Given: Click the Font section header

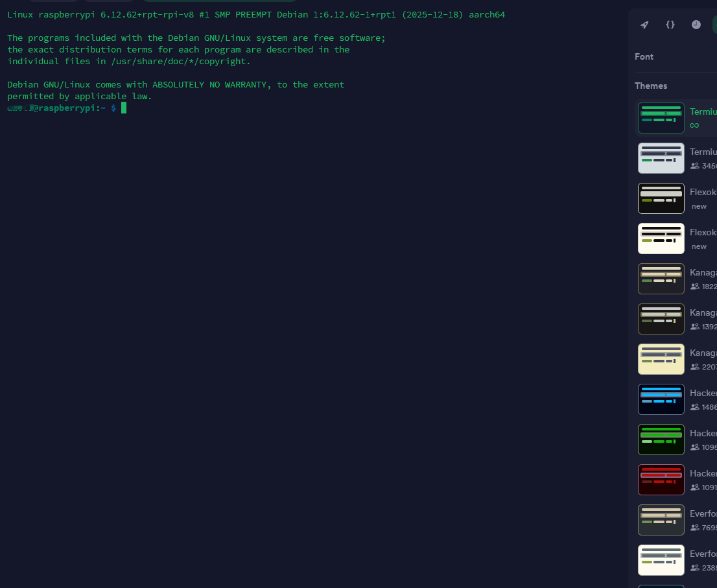Looking at the screenshot, I should point(644,56).
